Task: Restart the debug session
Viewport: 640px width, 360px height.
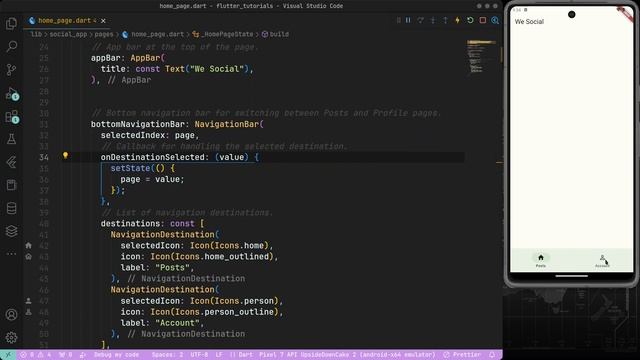Action: point(470,20)
